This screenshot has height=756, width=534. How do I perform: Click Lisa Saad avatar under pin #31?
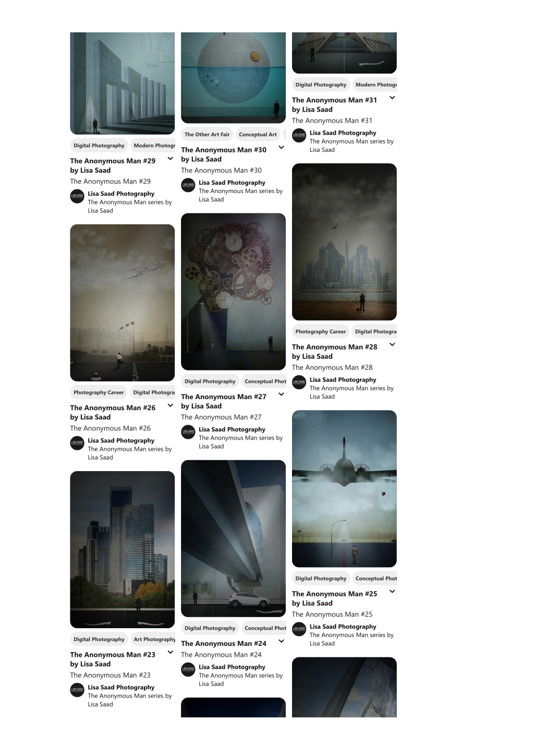tap(299, 136)
